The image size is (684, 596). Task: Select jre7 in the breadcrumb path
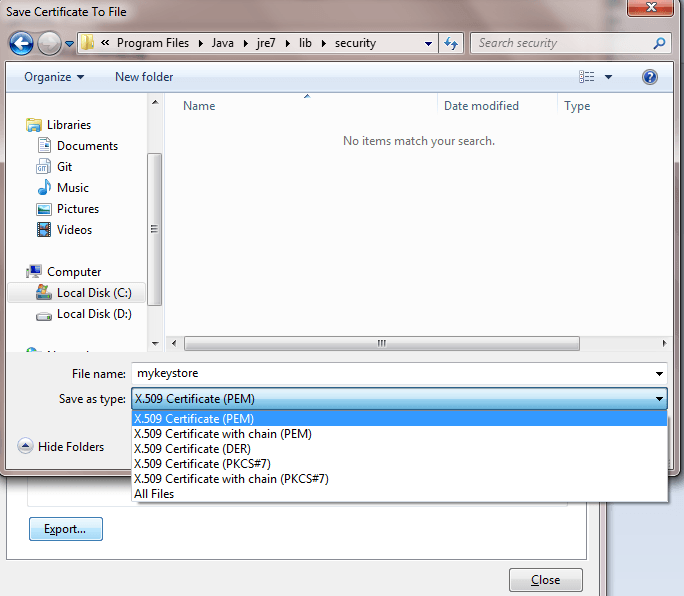(x=266, y=43)
